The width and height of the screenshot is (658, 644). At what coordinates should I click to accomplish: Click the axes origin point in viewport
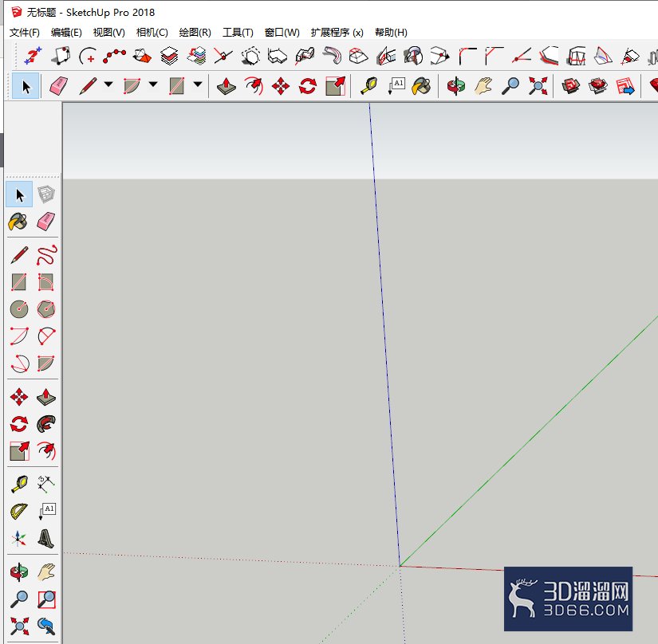click(x=400, y=566)
